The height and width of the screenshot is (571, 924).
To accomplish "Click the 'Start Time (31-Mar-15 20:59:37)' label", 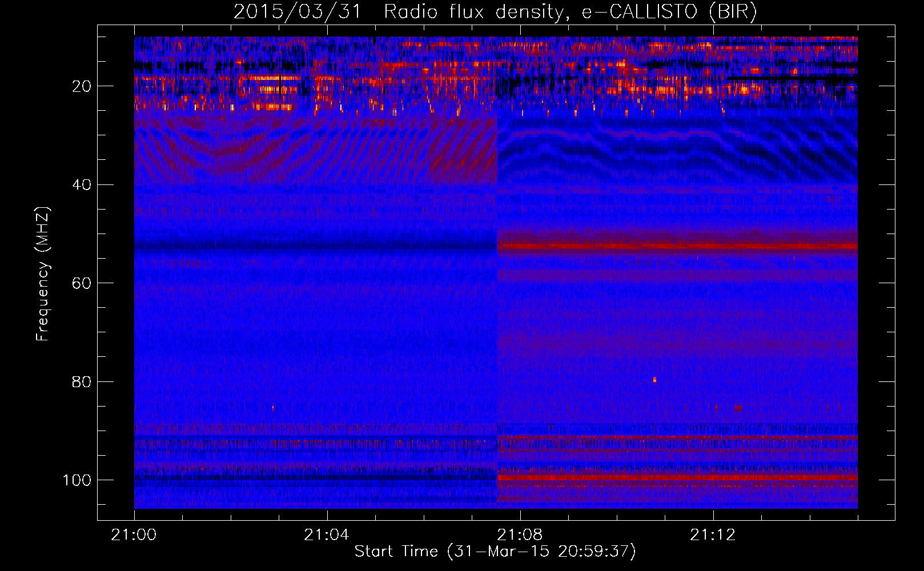I will coord(495,552).
